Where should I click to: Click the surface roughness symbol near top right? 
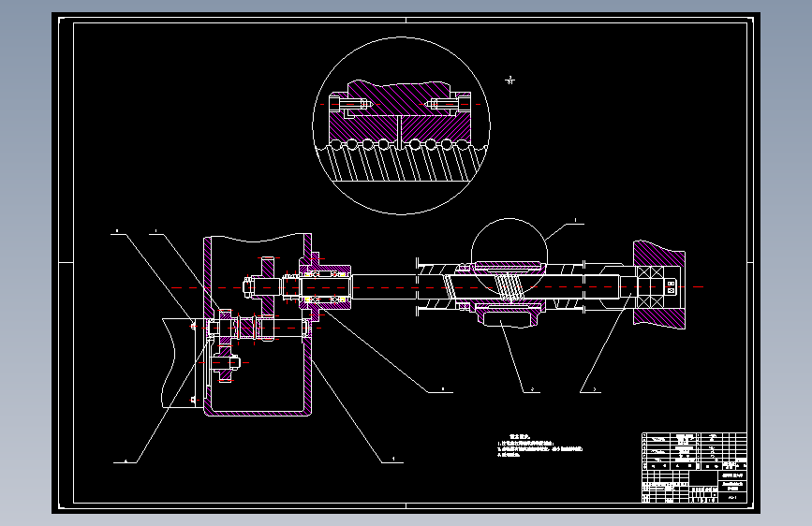[510, 80]
